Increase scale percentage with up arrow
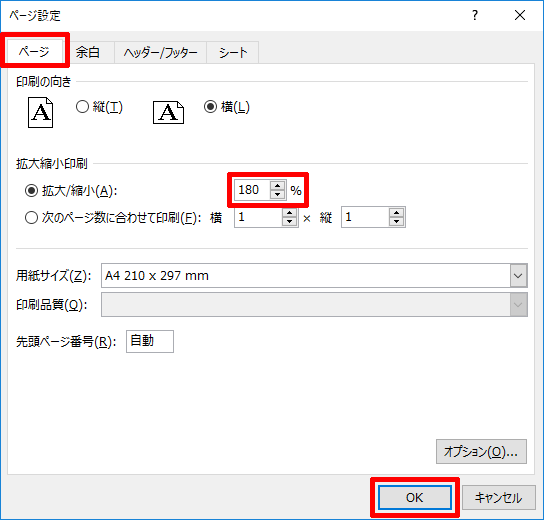544x520 pixels. [x=277, y=186]
